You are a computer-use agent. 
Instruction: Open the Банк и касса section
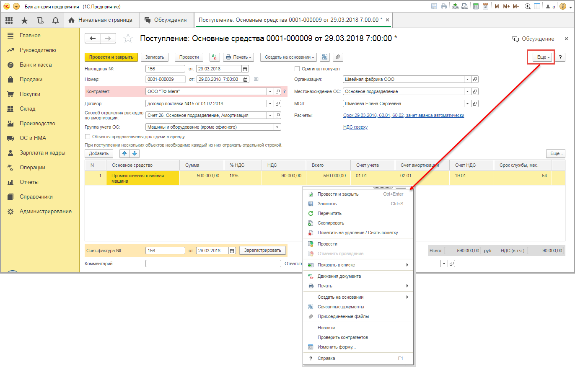coord(36,65)
